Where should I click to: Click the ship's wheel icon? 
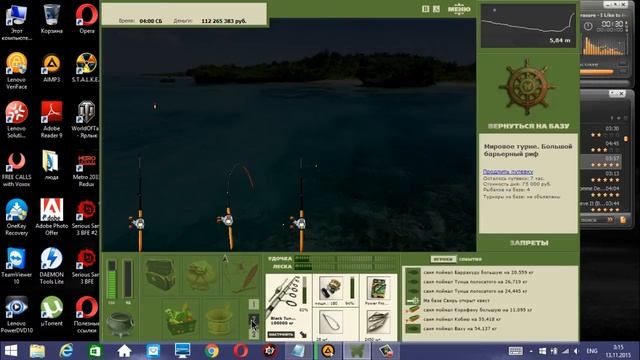point(527,87)
